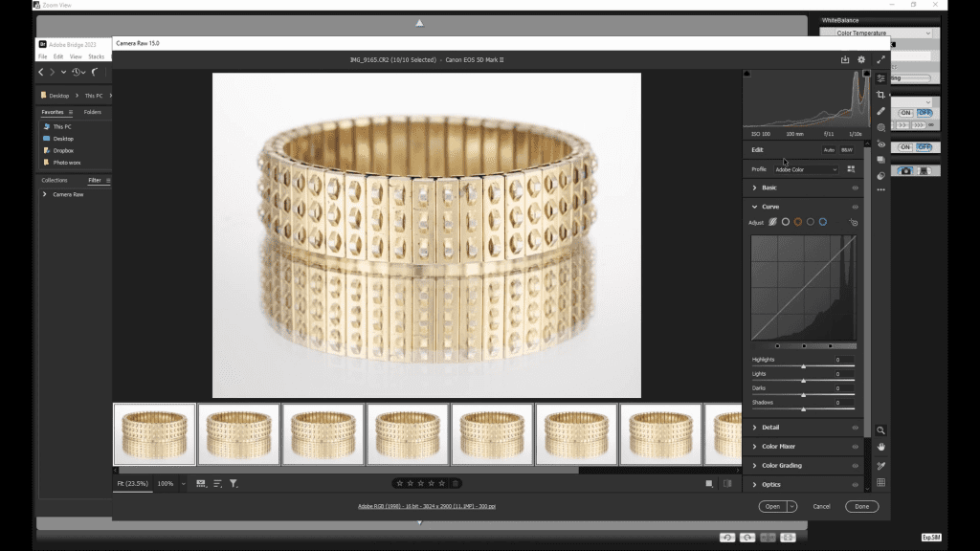Viewport: 980px width, 551px height.
Task: Open the filmstrip sort icon
Action: click(x=217, y=483)
